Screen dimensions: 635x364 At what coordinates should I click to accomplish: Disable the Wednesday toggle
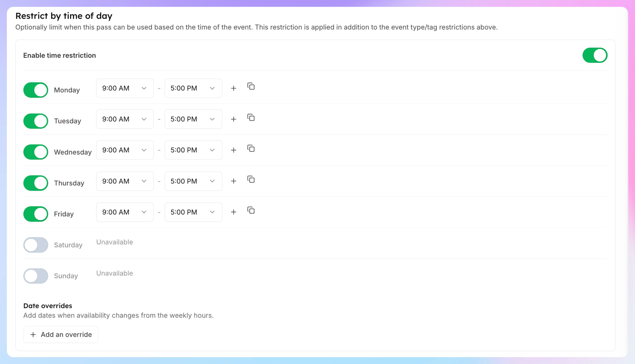(x=36, y=152)
